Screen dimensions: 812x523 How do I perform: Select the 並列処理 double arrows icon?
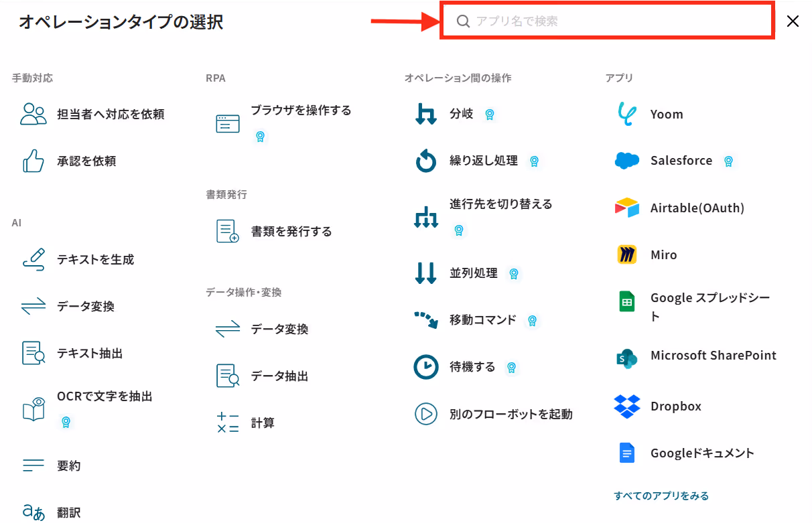coord(426,273)
